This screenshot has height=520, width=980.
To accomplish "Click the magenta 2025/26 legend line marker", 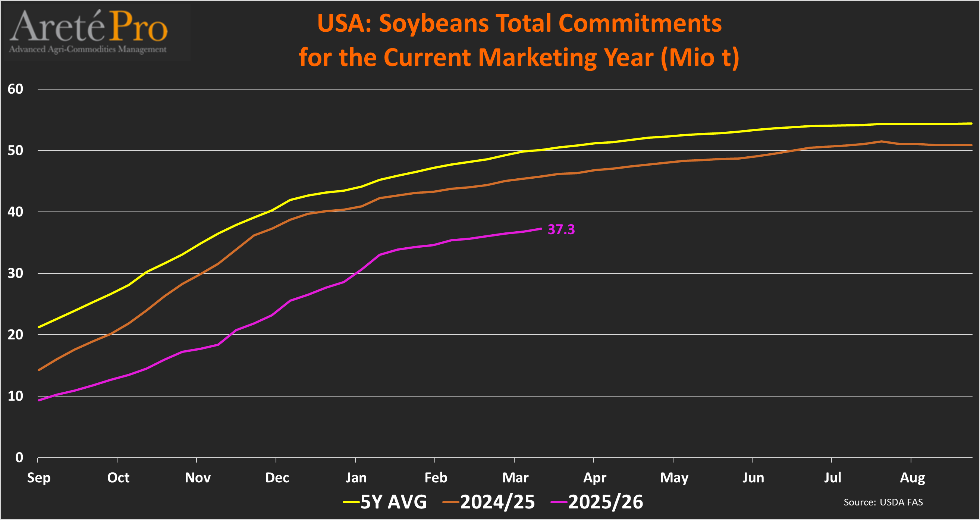I will [x=559, y=502].
